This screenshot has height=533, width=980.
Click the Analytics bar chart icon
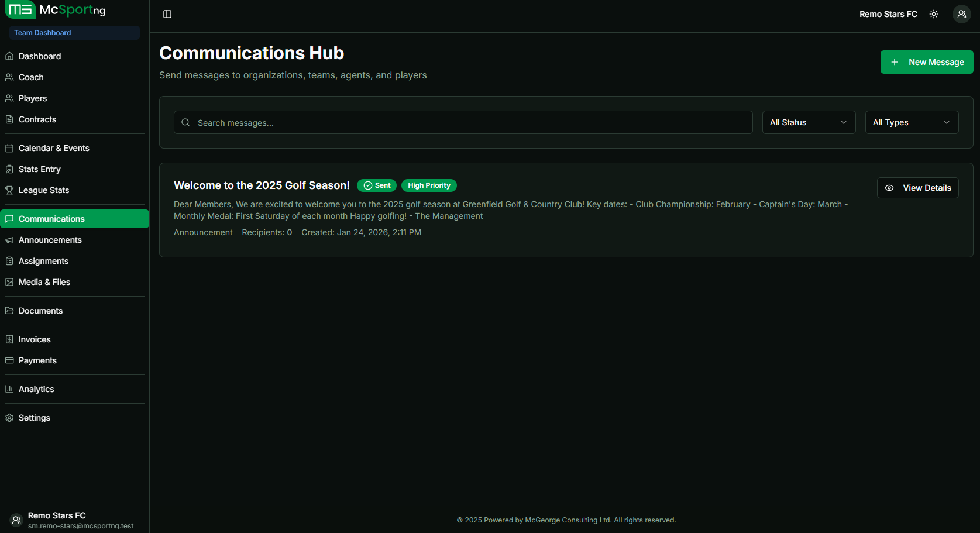tap(9, 389)
